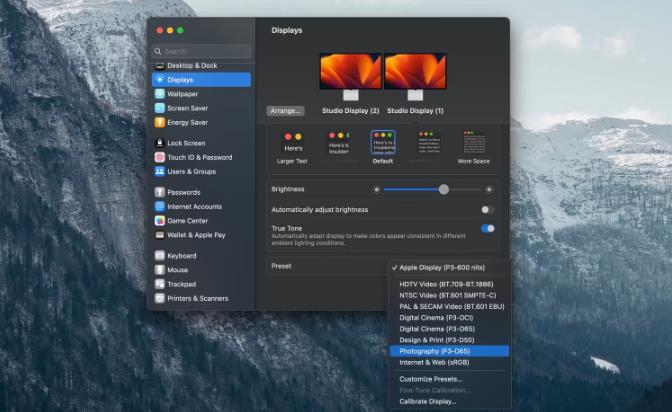Image resolution: width=672 pixels, height=412 pixels.
Task: Click the low brightness sun icon
Action: [x=376, y=189]
